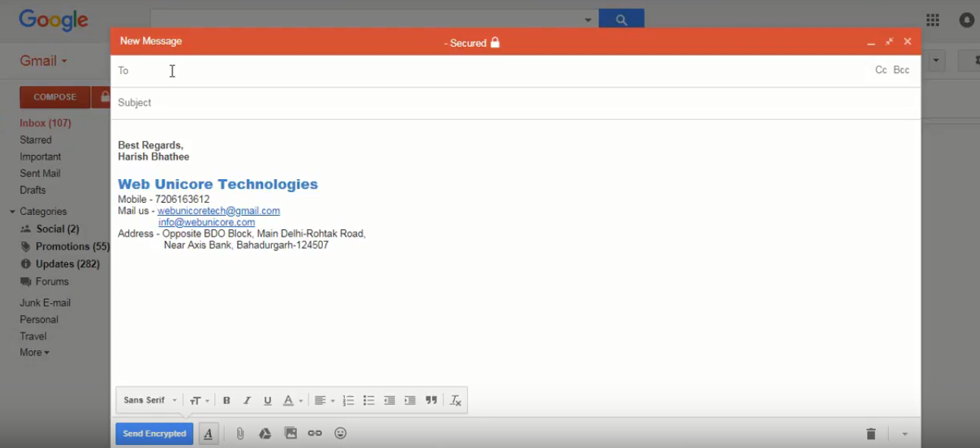Open the Promotions category

73,246
